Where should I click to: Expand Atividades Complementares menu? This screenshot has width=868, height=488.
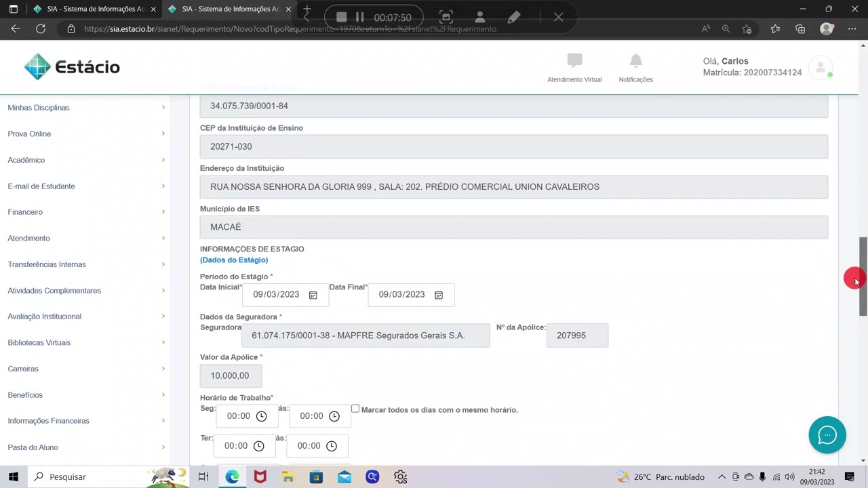[86, 290]
